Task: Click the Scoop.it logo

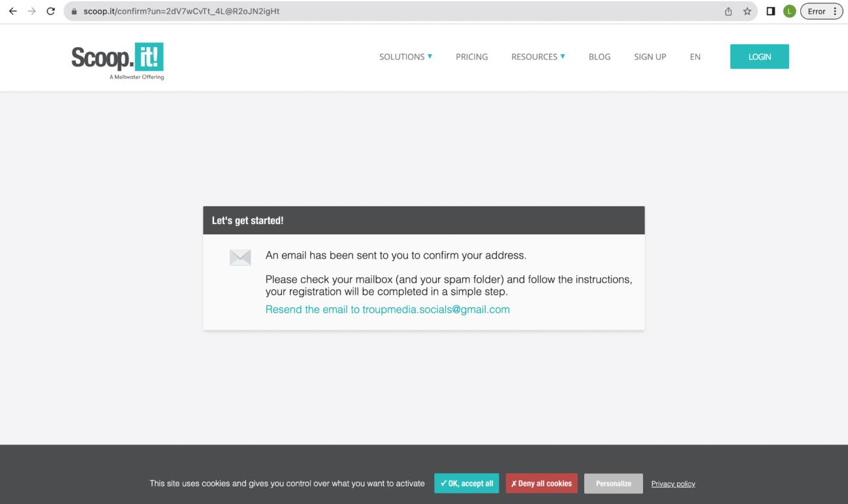Action: 118,59
